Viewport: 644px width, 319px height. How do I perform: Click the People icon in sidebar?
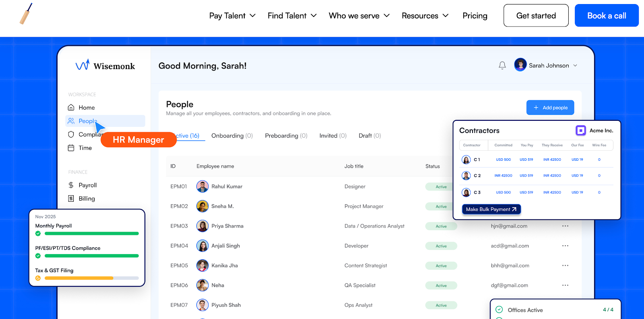(x=71, y=121)
